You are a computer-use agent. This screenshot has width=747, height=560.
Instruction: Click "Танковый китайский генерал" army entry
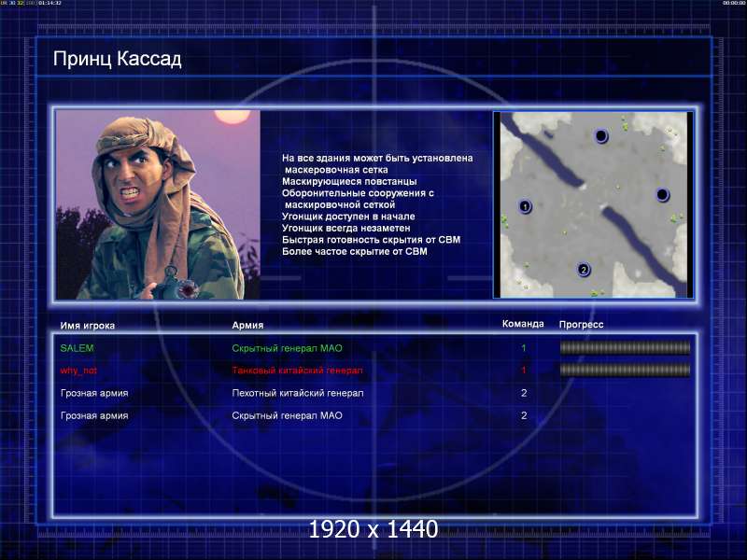pos(297,371)
